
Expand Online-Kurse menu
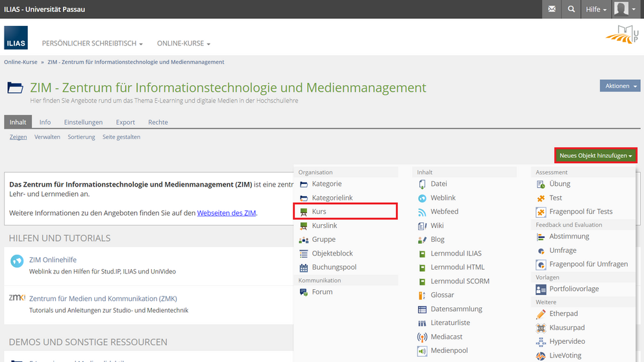[x=184, y=43]
